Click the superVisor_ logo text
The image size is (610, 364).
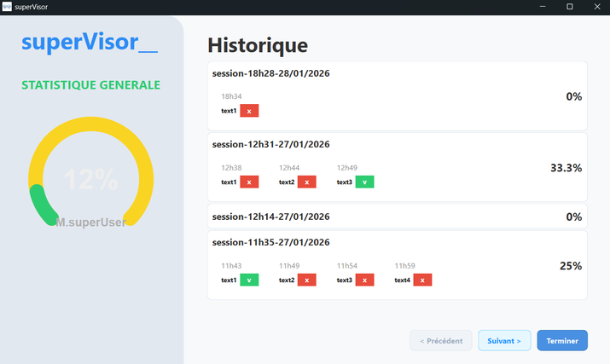(x=90, y=42)
